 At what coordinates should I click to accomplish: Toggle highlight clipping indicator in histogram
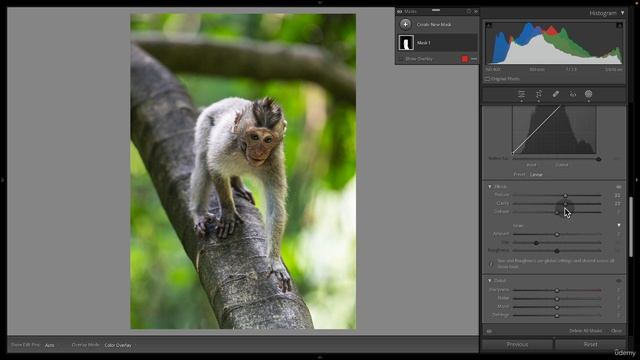point(619,25)
